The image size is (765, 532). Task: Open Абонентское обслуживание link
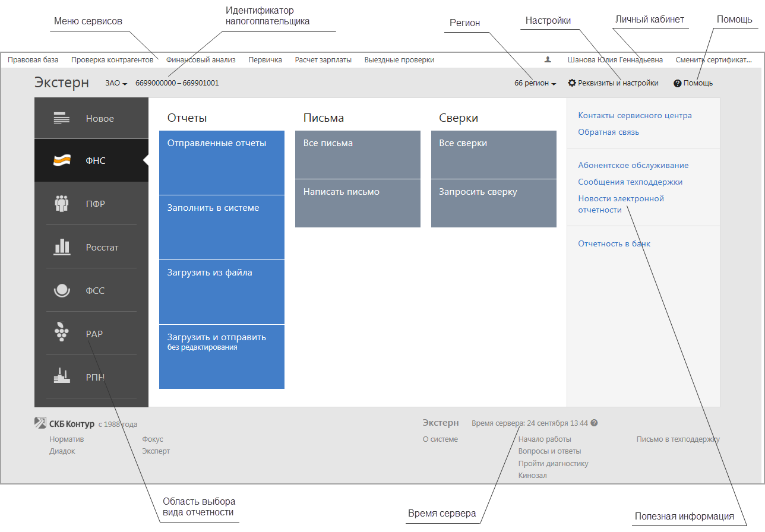point(633,166)
